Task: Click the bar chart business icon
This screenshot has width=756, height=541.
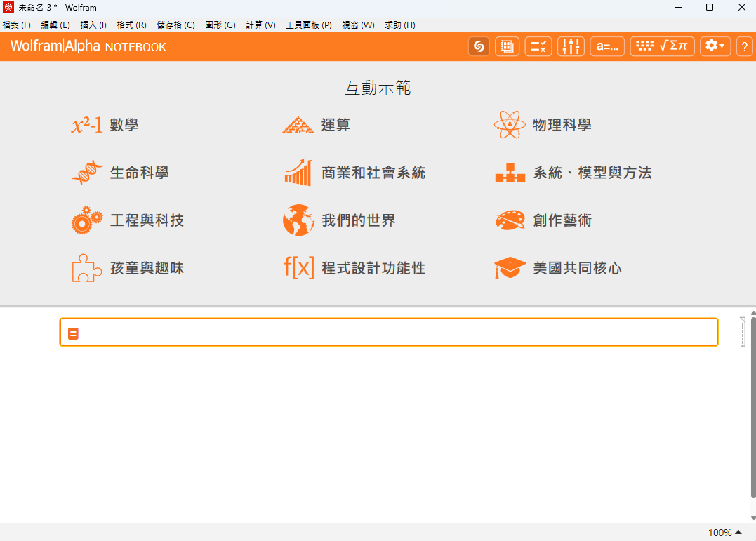Action: tap(298, 172)
